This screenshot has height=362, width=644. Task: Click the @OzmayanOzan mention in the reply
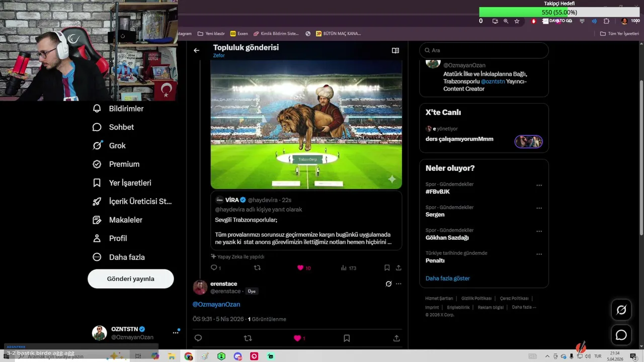[216, 304]
